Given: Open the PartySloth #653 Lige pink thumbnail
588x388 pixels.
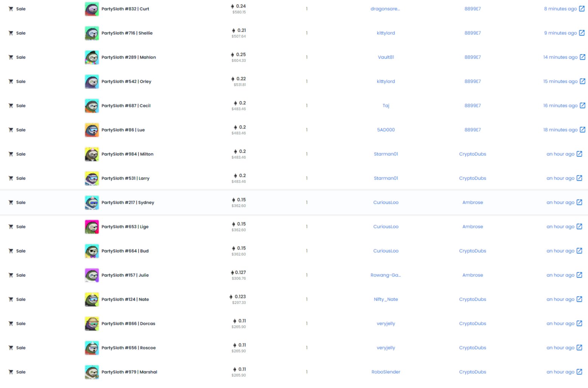Looking at the screenshot, I should coord(92,227).
